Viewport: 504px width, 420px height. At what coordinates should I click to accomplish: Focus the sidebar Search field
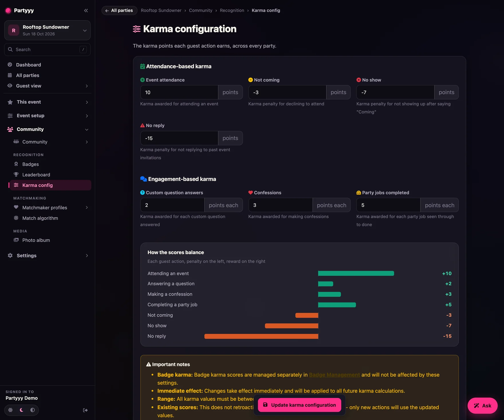(48, 50)
